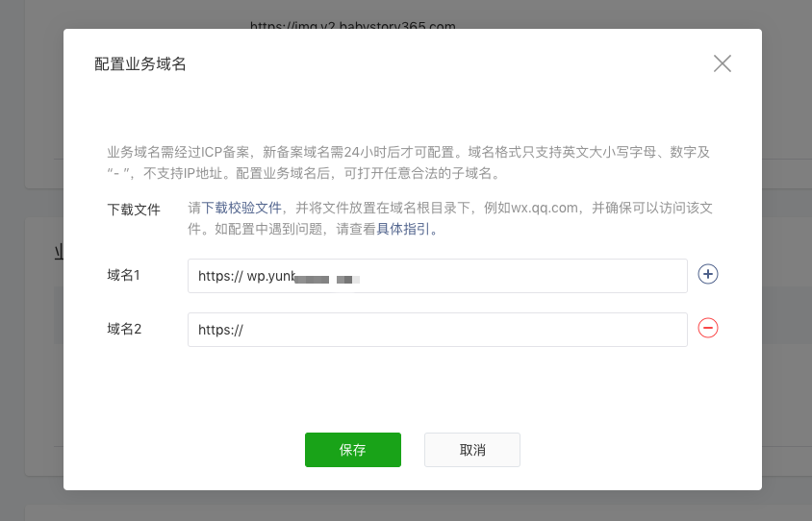Click the 域名1 input field

(437, 276)
